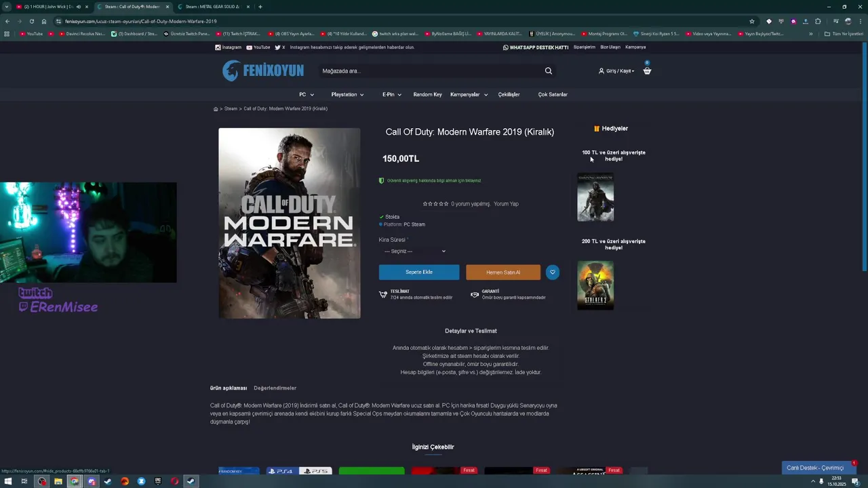Click the Fenixoyun logo
The height and width of the screenshot is (488, 868).
[x=262, y=70]
